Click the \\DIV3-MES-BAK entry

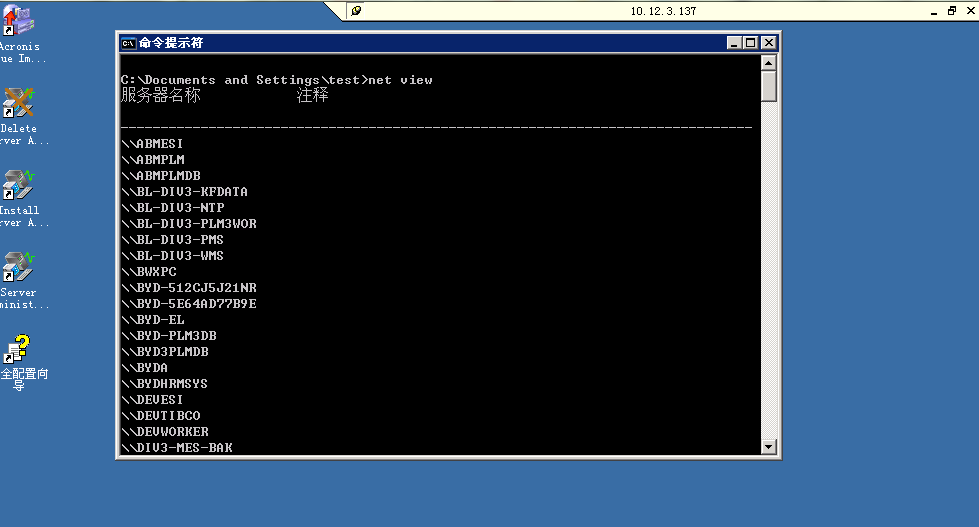[177, 448]
